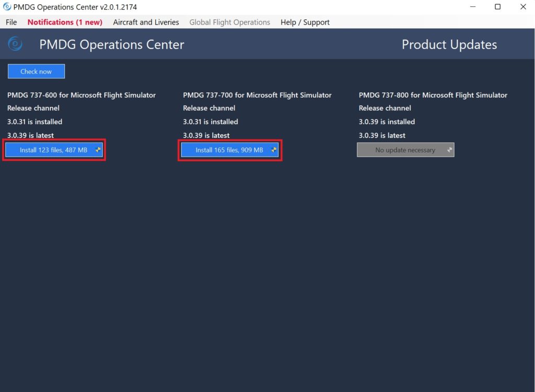Image resolution: width=535 pixels, height=392 pixels.
Task: Close the PMDG Operations Center window
Action: coord(523,7)
